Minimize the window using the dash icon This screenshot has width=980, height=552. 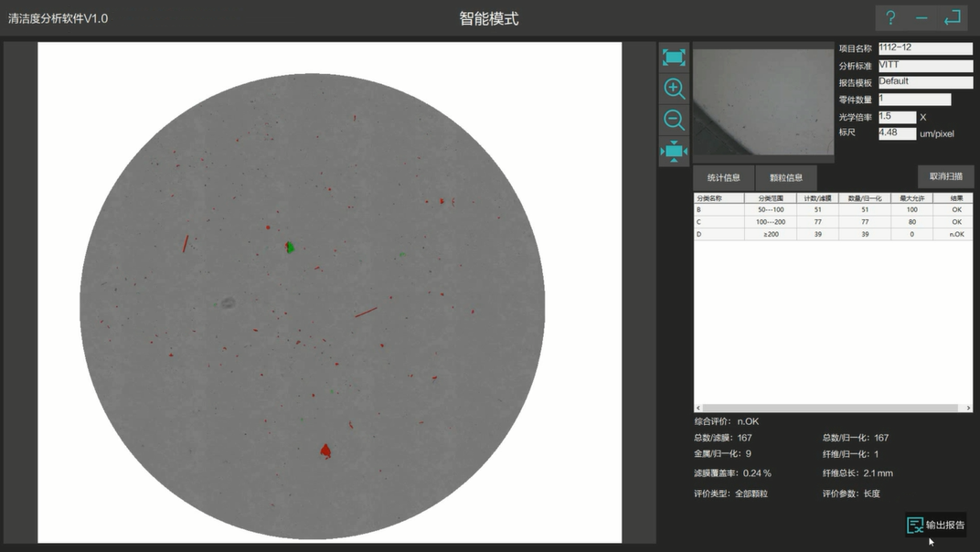point(921,18)
